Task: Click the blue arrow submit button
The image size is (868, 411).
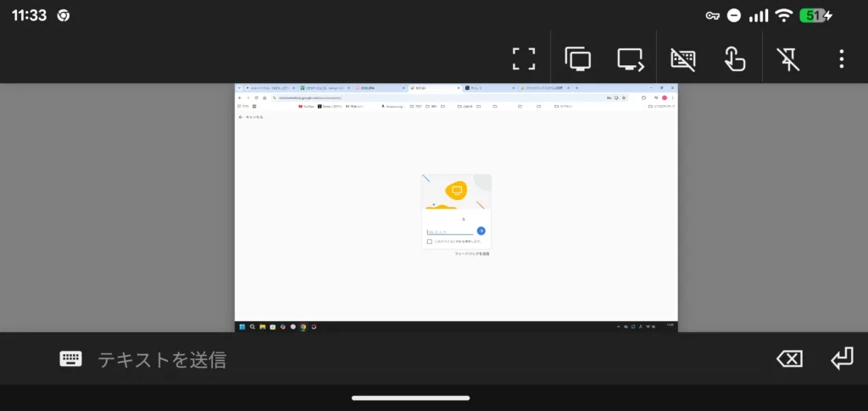Action: click(x=481, y=230)
